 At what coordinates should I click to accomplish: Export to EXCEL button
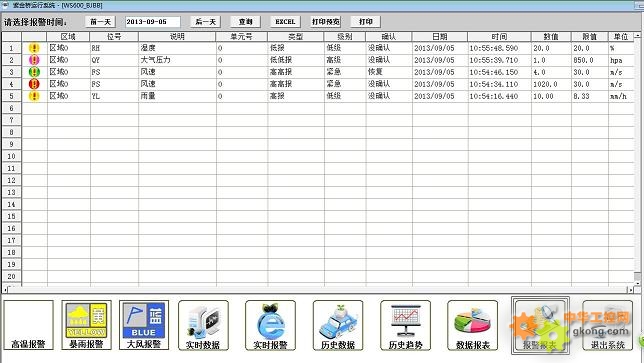(x=285, y=22)
